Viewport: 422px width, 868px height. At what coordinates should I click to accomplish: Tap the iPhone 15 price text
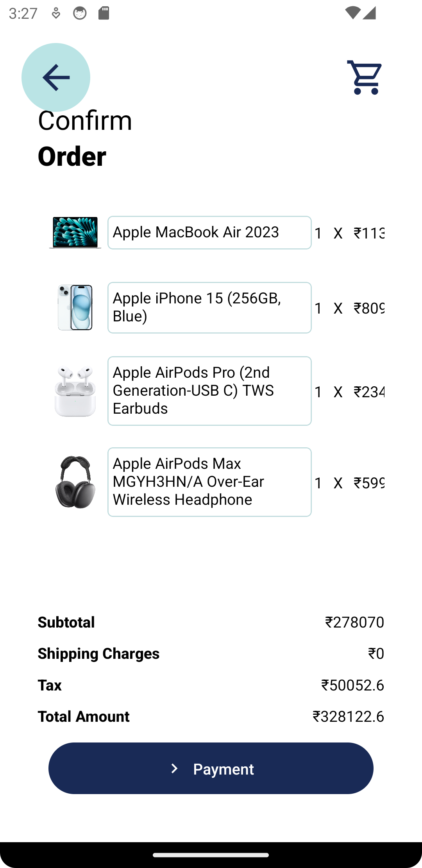point(369,308)
